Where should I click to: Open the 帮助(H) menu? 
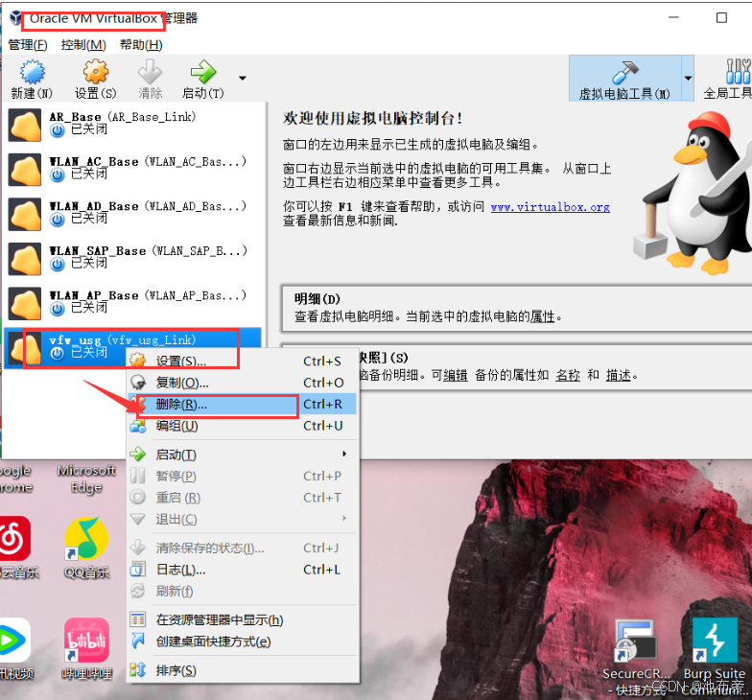point(141,45)
